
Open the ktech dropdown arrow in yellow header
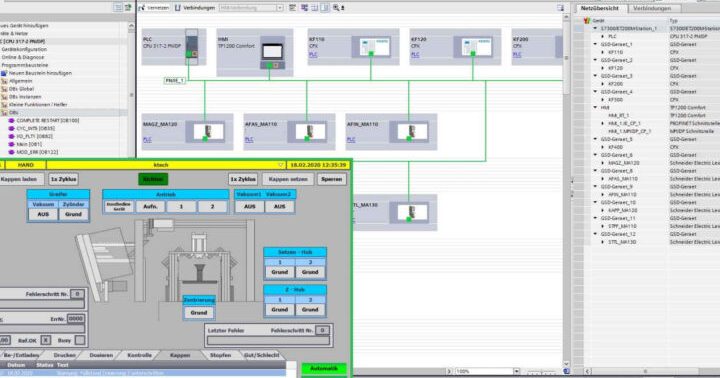[281, 165]
